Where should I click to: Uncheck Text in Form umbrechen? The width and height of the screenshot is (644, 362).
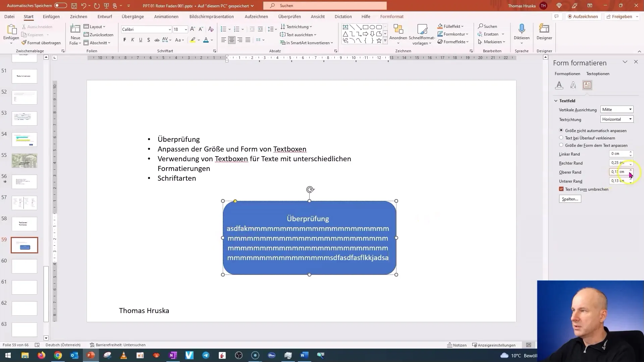(561, 189)
